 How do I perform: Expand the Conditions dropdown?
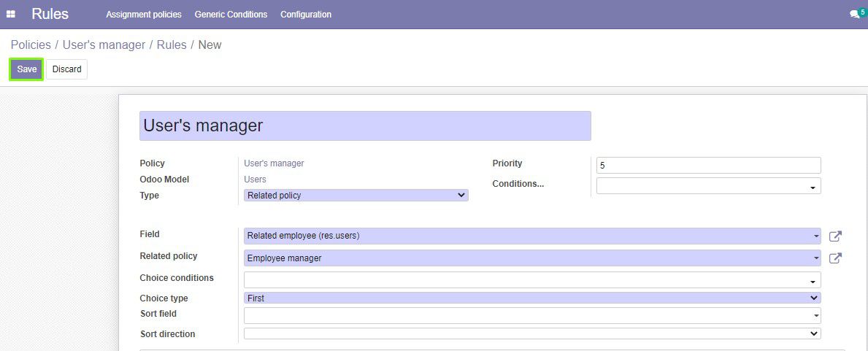click(708, 186)
